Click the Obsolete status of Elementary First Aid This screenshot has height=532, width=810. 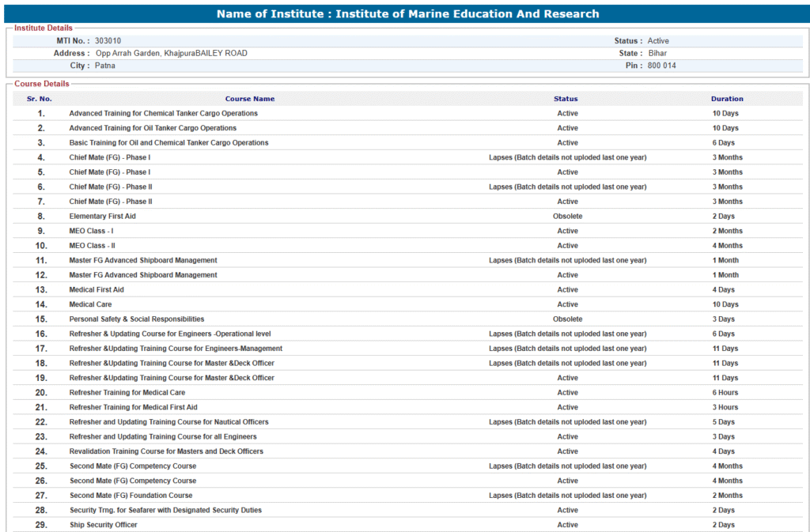pos(567,217)
